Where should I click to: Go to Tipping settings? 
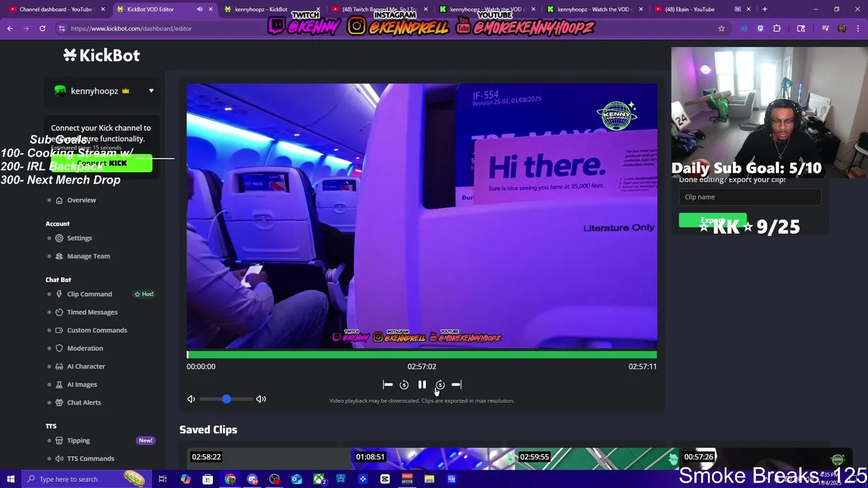pos(78,441)
